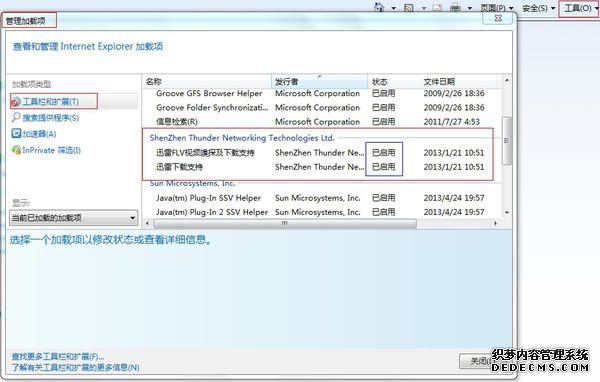Click ShenZhen Thunder Networking Technologies group header
The image size is (600, 382).
(242, 138)
